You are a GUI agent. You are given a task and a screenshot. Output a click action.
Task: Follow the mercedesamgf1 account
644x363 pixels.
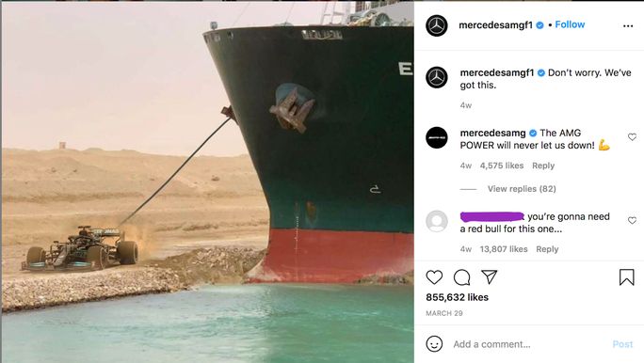pyautogui.click(x=570, y=24)
